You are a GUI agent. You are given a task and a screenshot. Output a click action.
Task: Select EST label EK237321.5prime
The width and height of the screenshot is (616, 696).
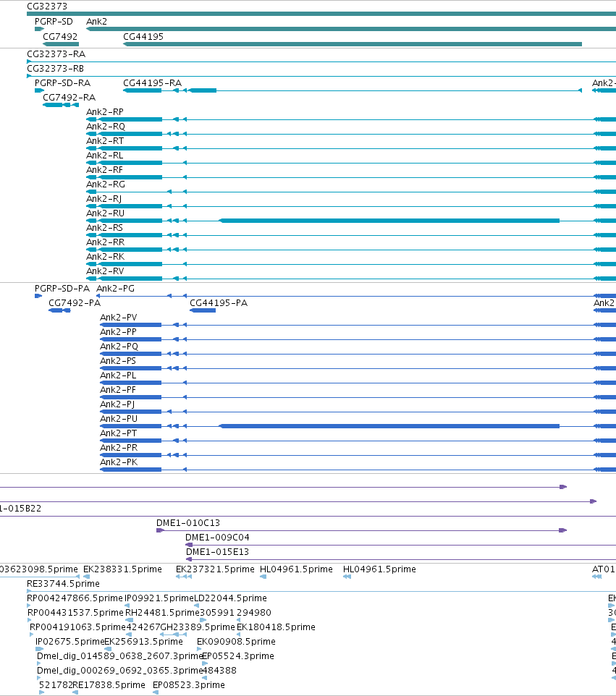216,569
